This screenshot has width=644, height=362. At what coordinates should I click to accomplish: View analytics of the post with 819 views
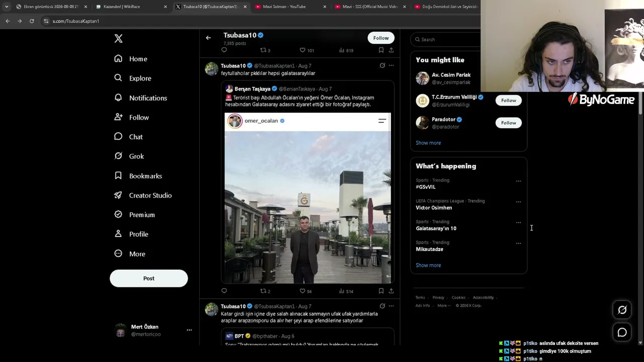346,50
